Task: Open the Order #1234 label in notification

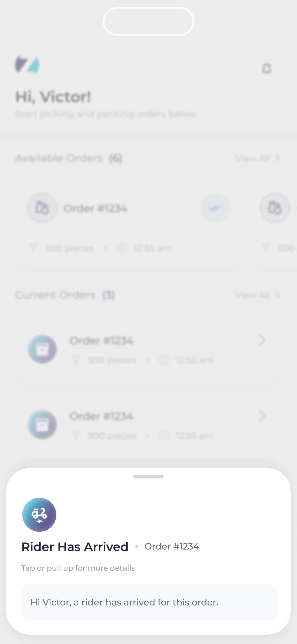Action: [x=172, y=546]
